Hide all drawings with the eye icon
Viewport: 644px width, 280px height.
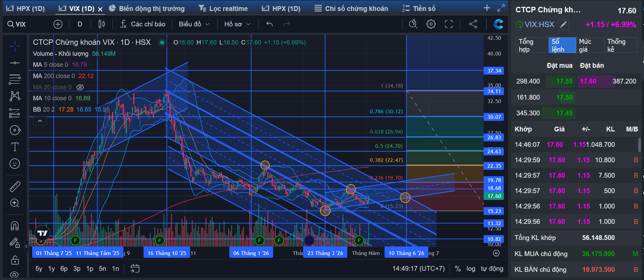pos(15,275)
